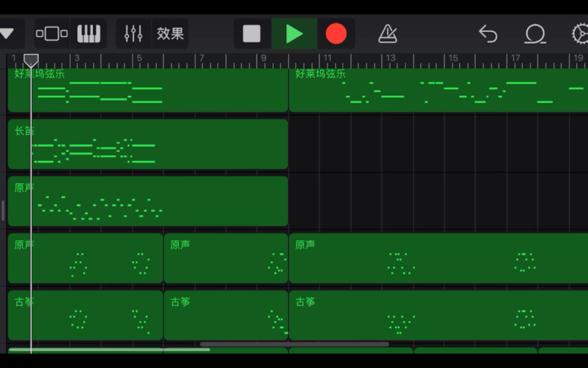Click bar 17 on the timeline ruler

pyautogui.click(x=515, y=58)
